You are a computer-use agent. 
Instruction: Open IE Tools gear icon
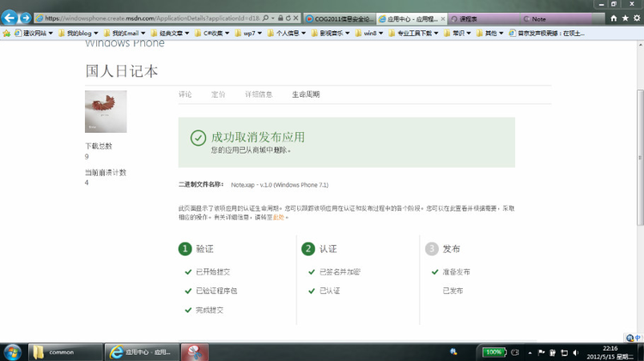[x=636, y=19]
